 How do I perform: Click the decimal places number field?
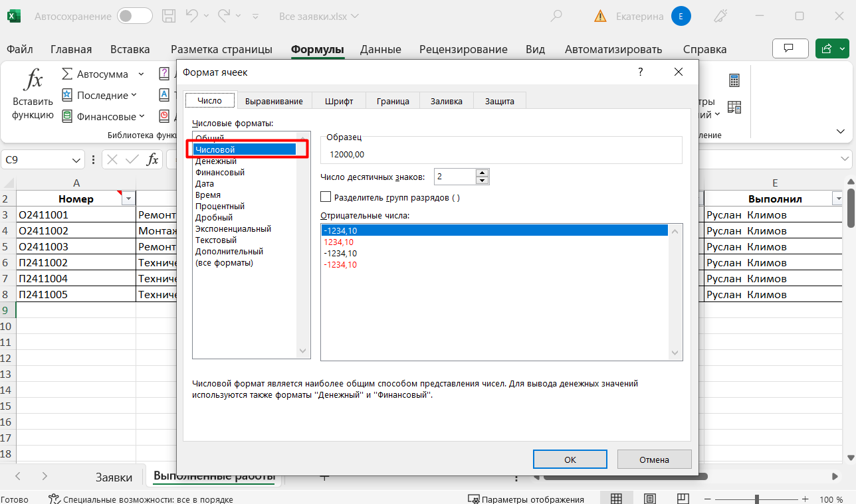[x=455, y=177]
